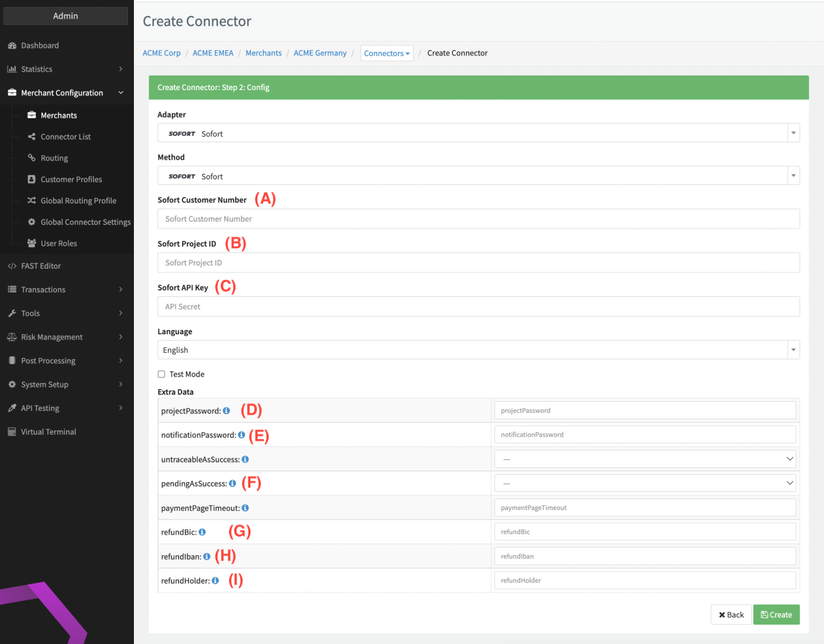Expand the Statistics sidebar menu

coord(64,70)
